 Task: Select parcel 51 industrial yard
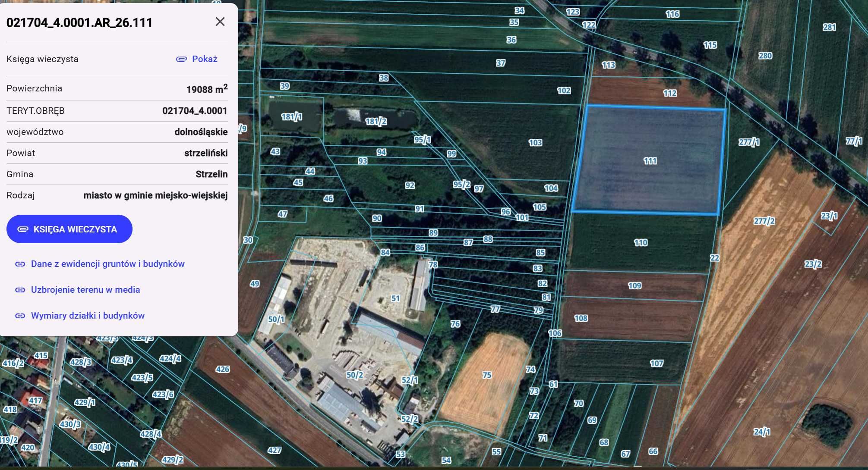point(395,298)
